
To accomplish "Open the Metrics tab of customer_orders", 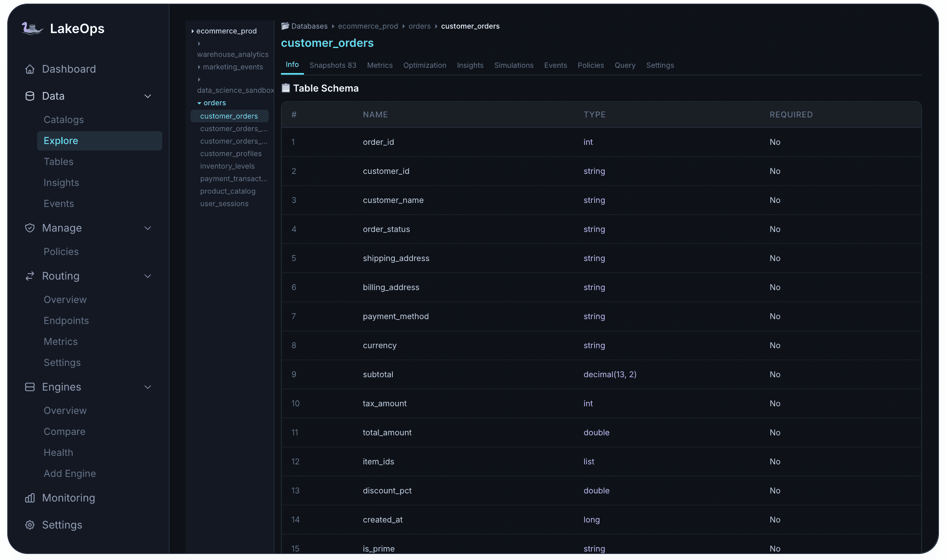I will point(379,65).
